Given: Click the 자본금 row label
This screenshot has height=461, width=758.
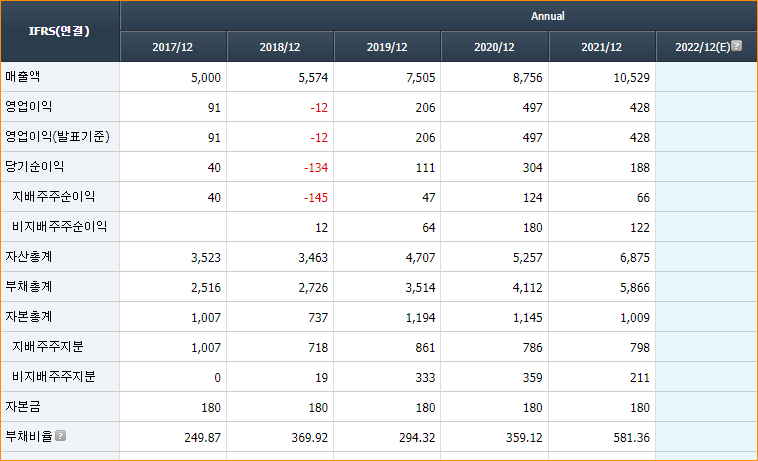Looking at the screenshot, I should point(22,406).
